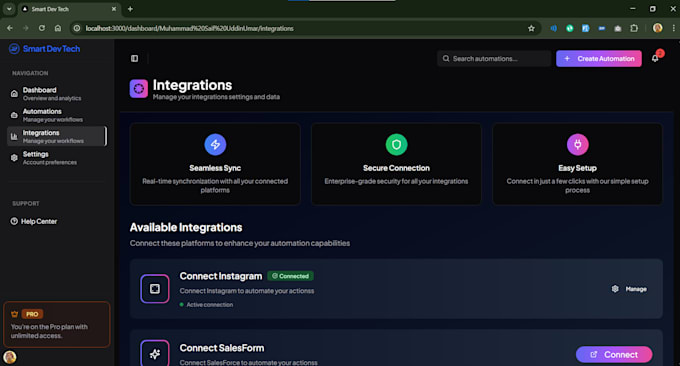Open the tab search dropdown arrow
Viewport: 680px width, 366px height.
[9, 9]
